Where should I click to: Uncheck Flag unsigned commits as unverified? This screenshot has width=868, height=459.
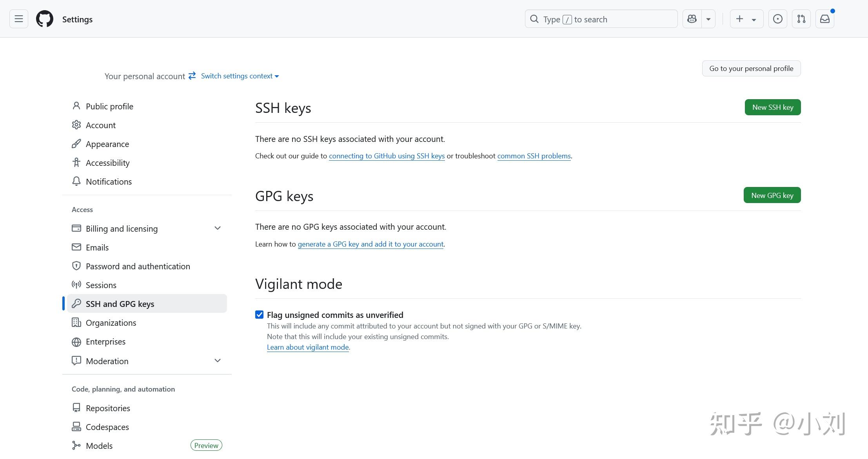click(x=260, y=314)
